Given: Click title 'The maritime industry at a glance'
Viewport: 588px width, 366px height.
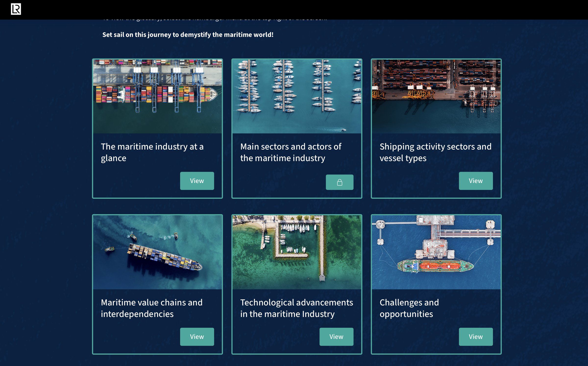Looking at the screenshot, I should point(152,152).
